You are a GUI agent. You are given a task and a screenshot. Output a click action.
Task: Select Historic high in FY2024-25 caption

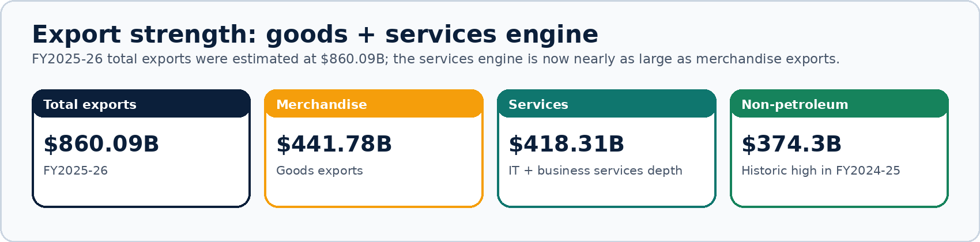820,171
